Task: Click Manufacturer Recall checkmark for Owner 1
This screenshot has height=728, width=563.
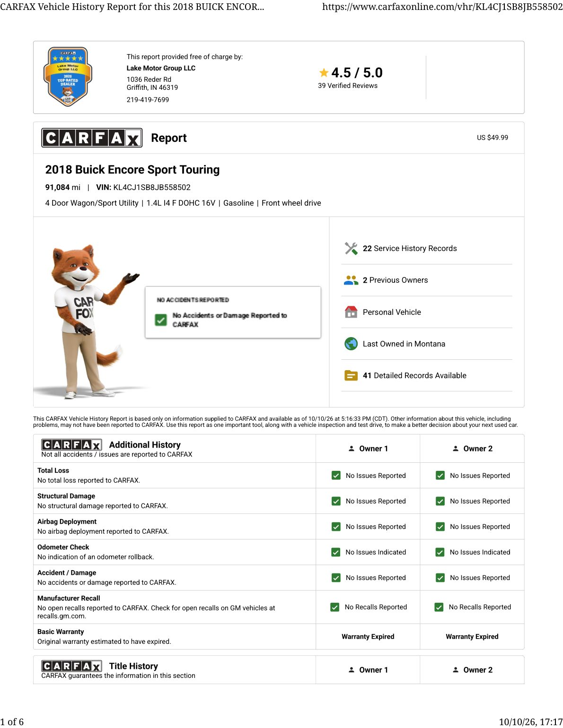Action: [335, 607]
